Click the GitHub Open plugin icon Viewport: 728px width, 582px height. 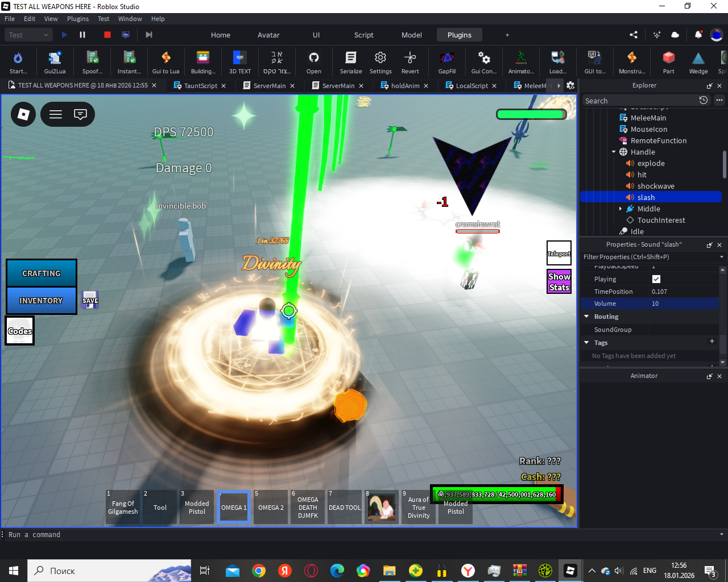(313, 62)
